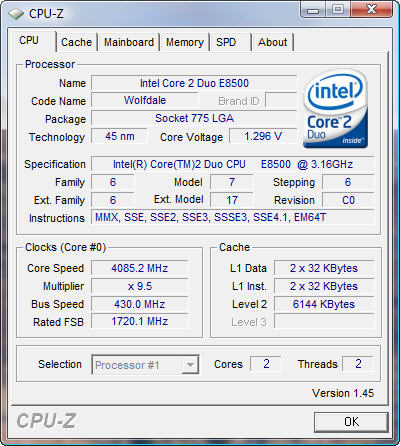Click the Rated FSB value 1720.1 MHz
400x446 pixels.
[140, 322]
